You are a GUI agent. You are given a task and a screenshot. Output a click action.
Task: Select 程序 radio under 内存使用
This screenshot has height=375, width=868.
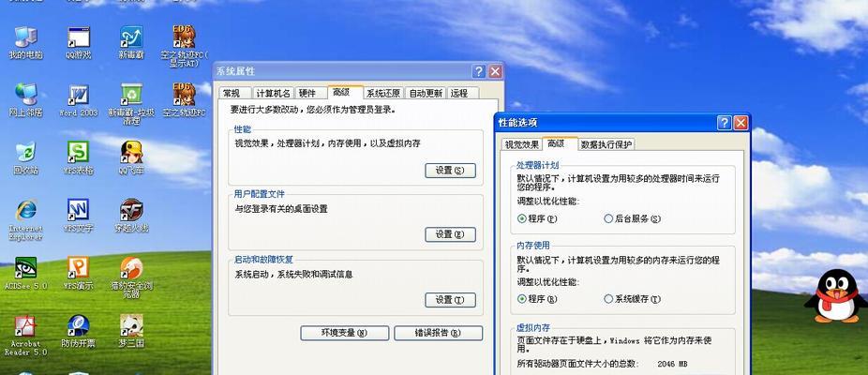[x=536, y=299]
